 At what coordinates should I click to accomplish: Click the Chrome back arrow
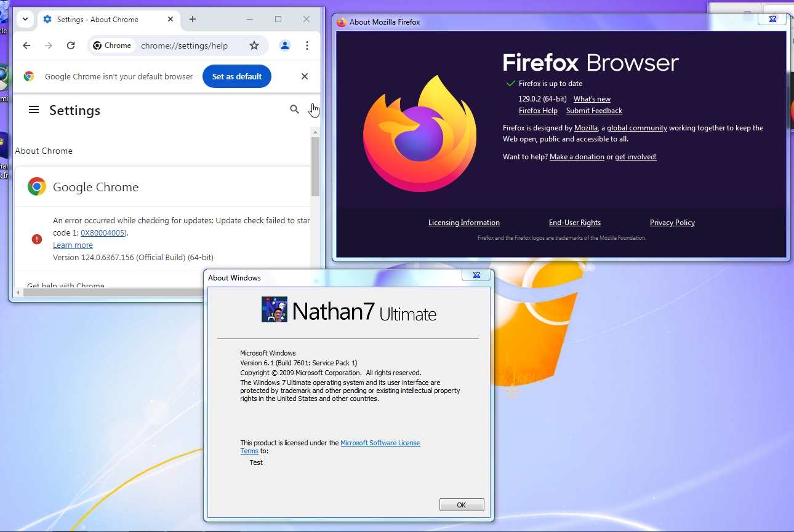pyautogui.click(x=26, y=46)
